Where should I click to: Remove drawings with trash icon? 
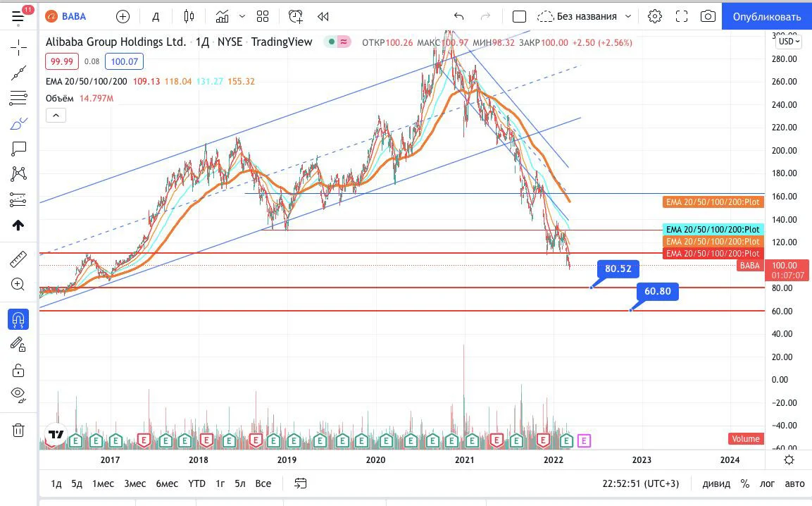click(18, 431)
